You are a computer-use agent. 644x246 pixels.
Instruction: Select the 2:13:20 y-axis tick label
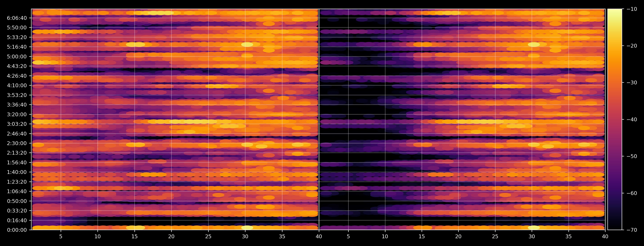coord(17,153)
